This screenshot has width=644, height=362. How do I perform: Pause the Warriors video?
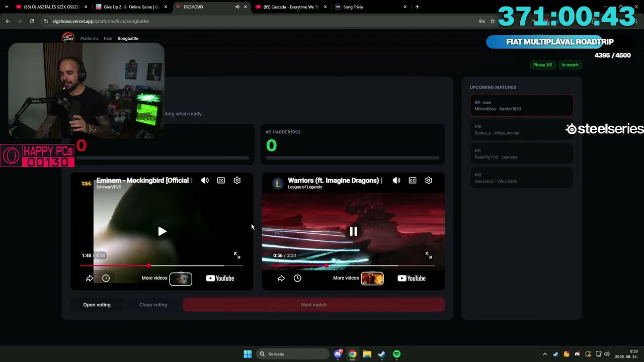(353, 231)
